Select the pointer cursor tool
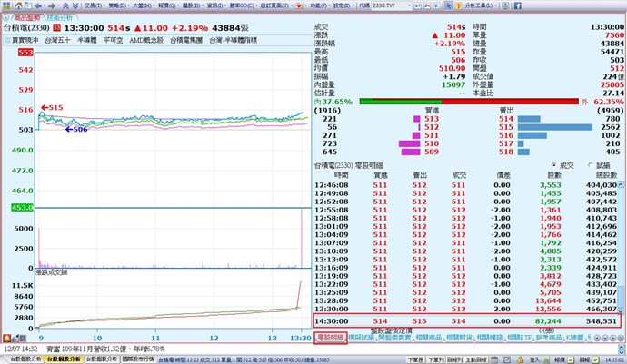This screenshot has width=627, height=364. point(449,5)
